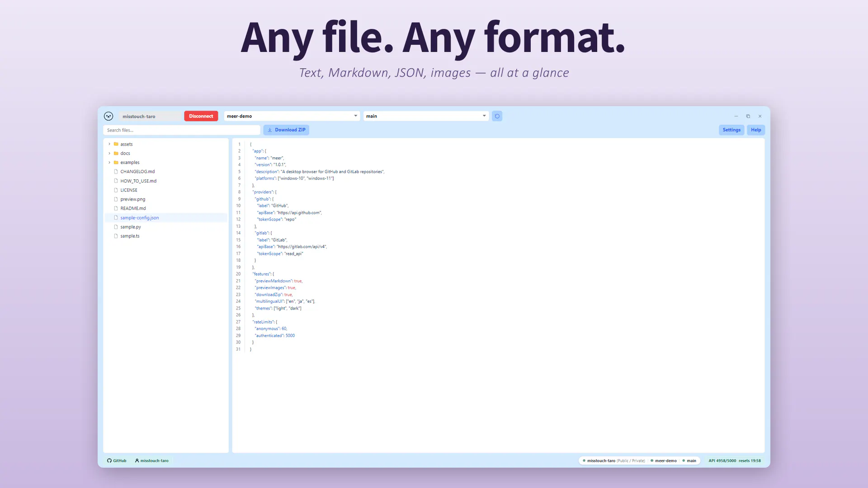Click the "anonymous": 60 code line
The image size is (868, 488).
(x=271, y=329)
